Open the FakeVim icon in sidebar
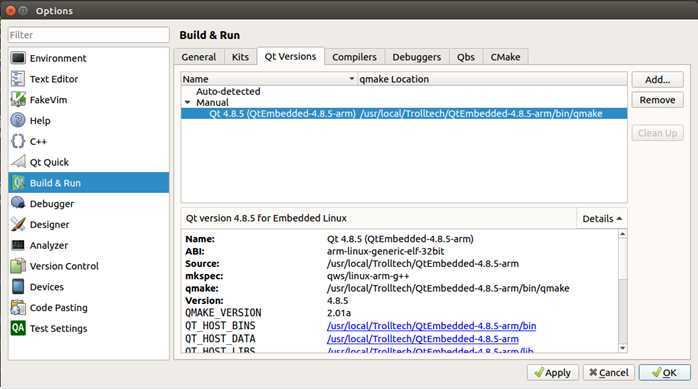 pyautogui.click(x=18, y=100)
